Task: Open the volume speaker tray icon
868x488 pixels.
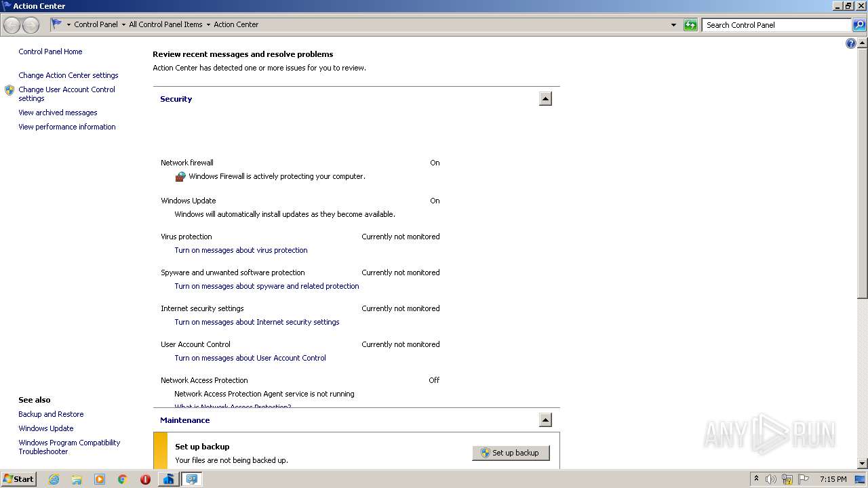Action: (771, 479)
